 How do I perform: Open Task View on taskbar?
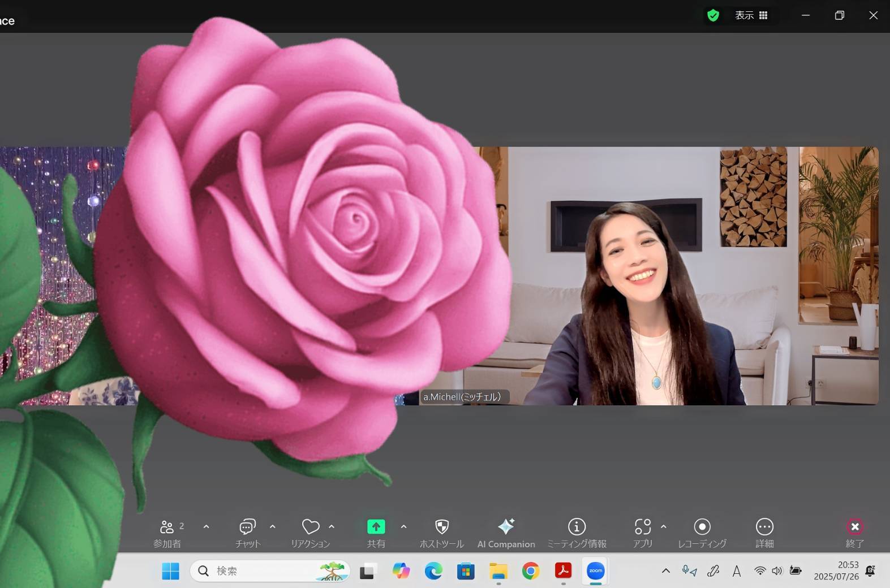click(x=368, y=571)
